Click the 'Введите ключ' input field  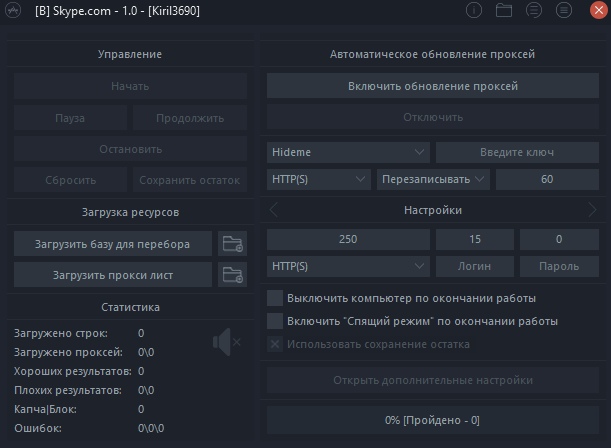pos(517,152)
